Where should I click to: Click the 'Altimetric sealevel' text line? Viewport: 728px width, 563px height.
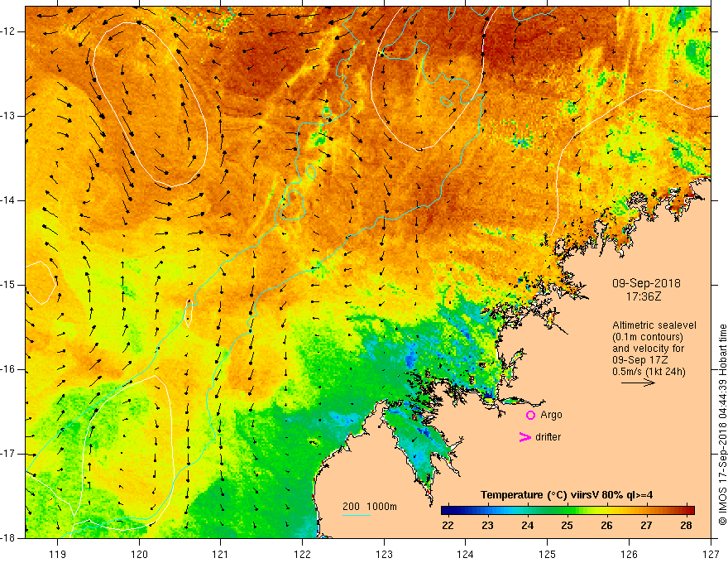(654, 325)
